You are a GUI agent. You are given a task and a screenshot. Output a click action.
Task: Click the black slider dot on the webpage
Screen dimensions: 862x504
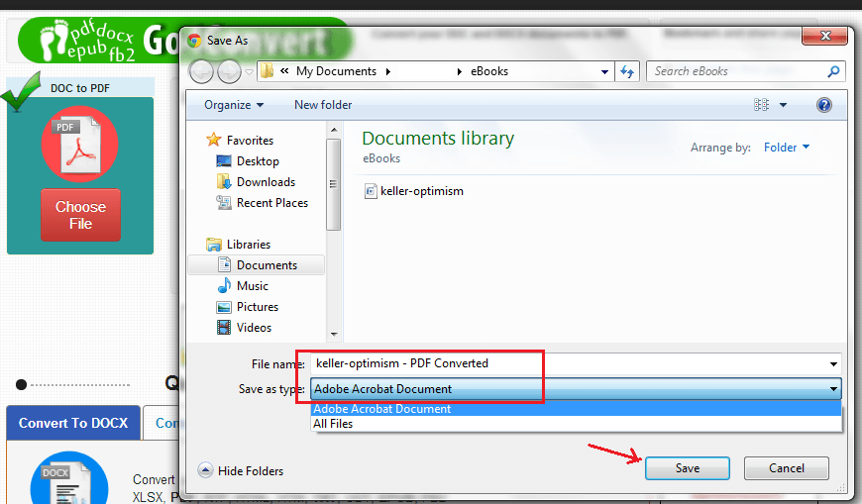click(21, 385)
